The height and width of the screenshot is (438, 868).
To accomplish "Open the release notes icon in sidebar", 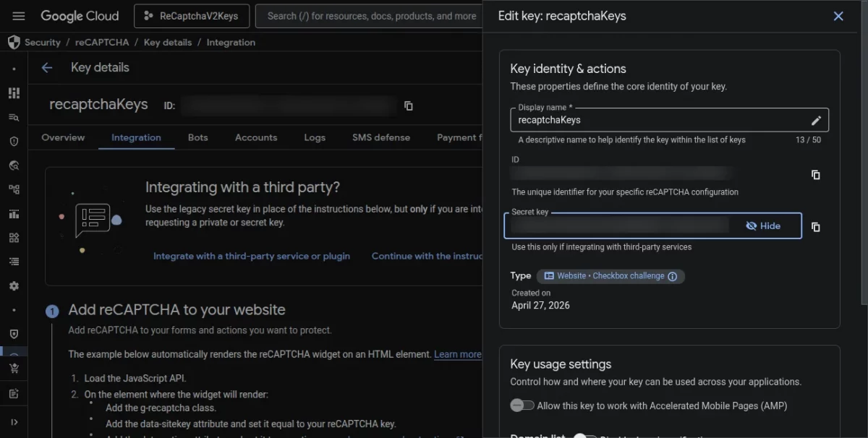I will click(x=14, y=393).
